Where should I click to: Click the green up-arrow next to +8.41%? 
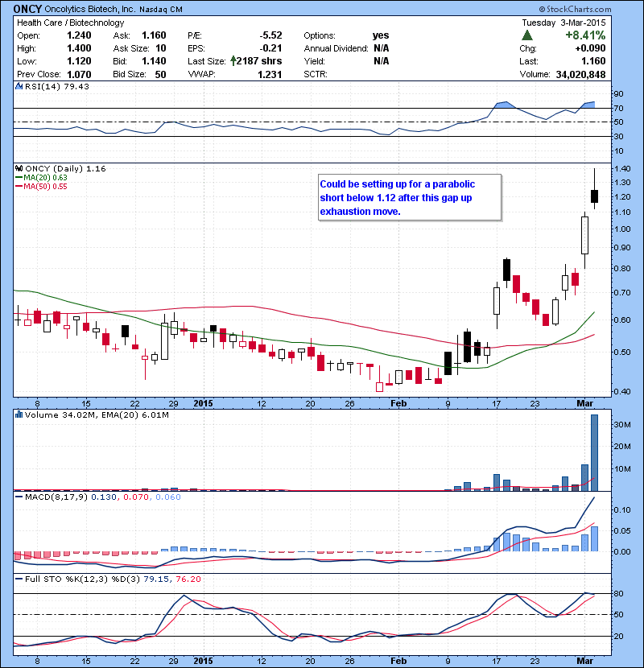click(527, 35)
